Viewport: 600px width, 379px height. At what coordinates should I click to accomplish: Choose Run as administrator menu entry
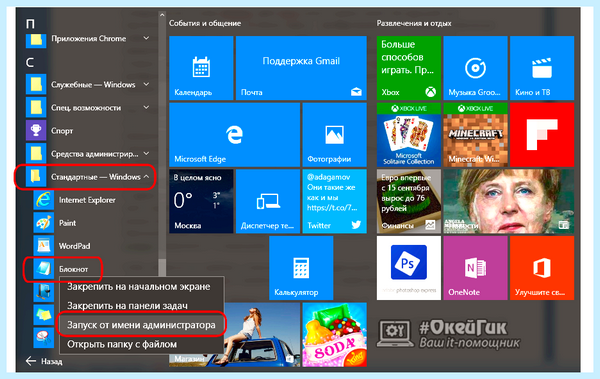tap(141, 325)
